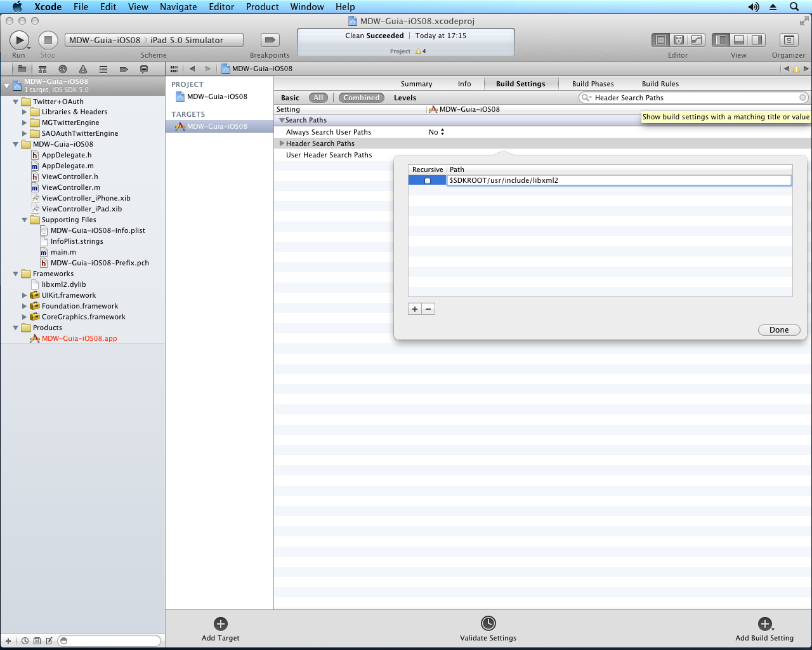Select the Assistant editor button
812x650 pixels.
[x=678, y=40]
